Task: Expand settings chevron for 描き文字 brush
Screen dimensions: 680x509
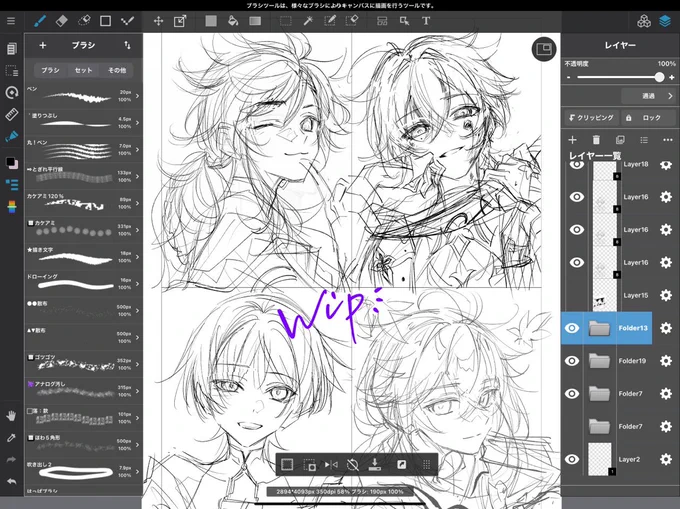Action: coord(137,257)
